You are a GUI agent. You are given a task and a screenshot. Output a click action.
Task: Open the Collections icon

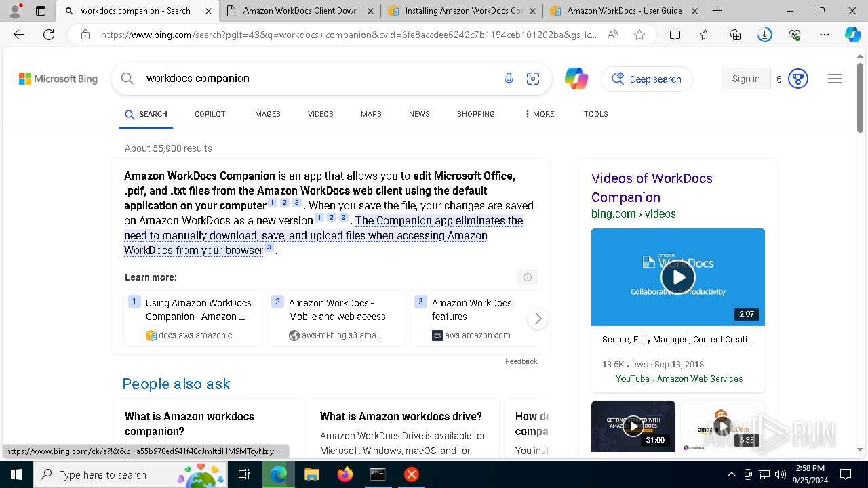click(735, 35)
